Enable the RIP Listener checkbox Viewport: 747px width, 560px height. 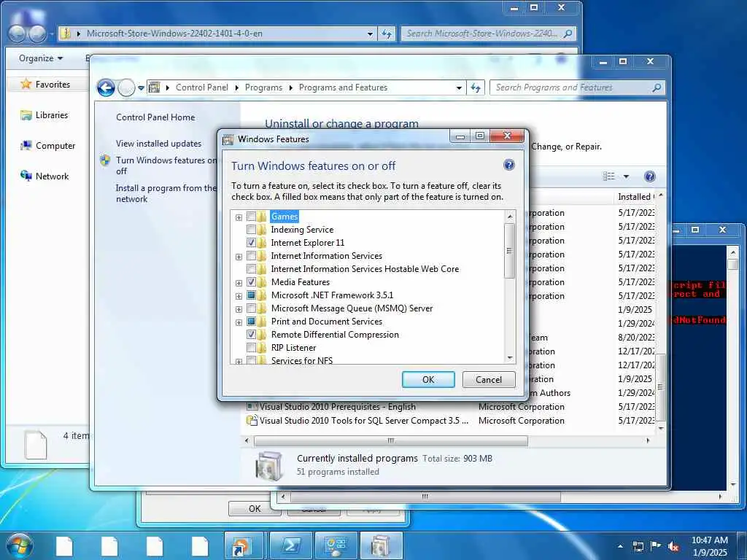[251, 348]
